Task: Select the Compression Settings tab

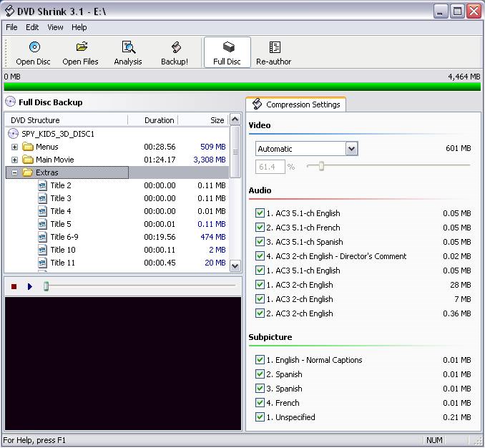Action: pos(296,104)
